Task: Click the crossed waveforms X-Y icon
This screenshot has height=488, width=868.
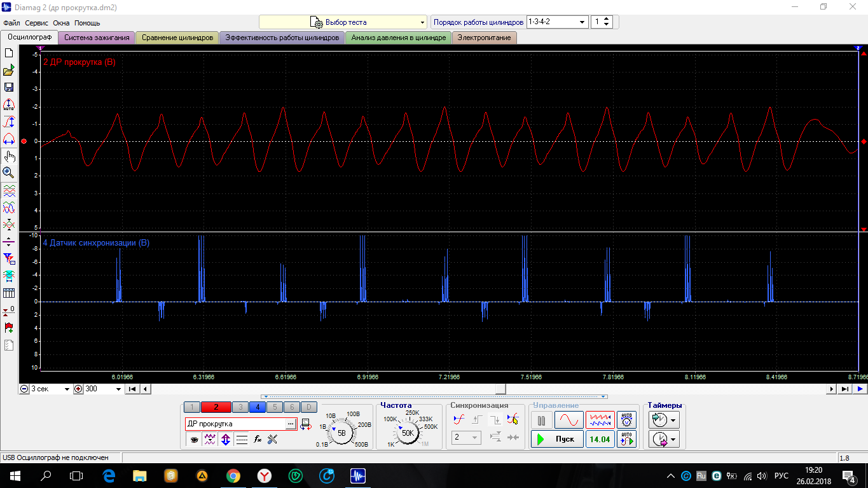Action: [x=9, y=225]
